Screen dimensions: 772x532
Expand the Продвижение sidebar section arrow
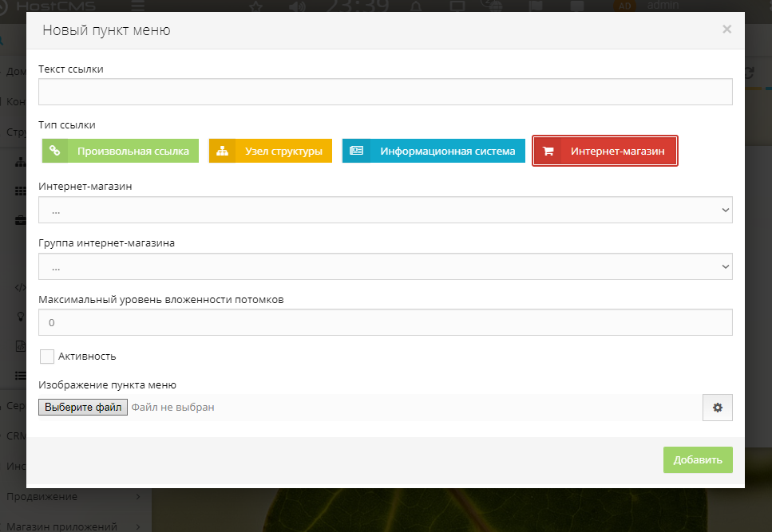click(138, 497)
